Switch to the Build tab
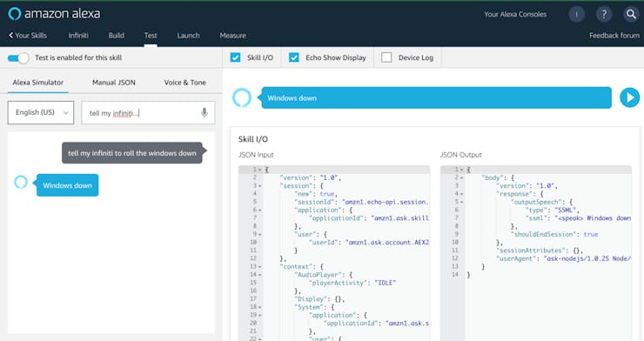Image resolution: width=644 pixels, height=341 pixels. tap(117, 36)
